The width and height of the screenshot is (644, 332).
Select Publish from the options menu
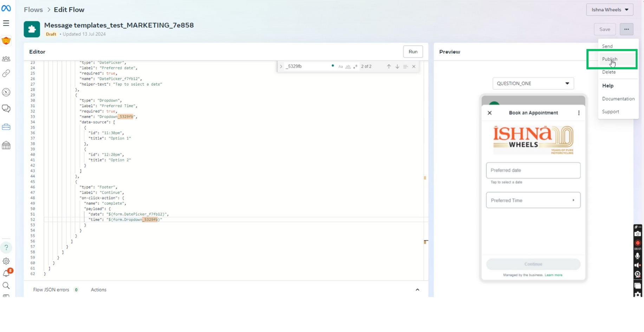click(610, 59)
